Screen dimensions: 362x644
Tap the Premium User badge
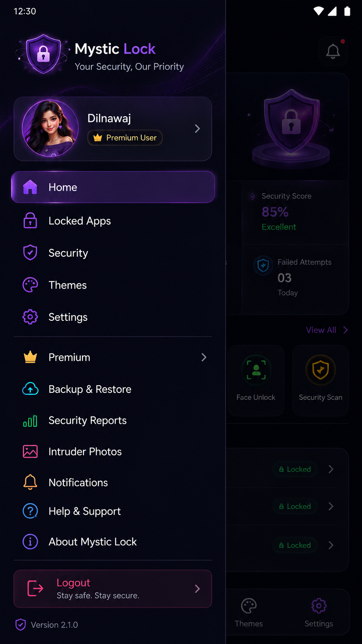125,138
